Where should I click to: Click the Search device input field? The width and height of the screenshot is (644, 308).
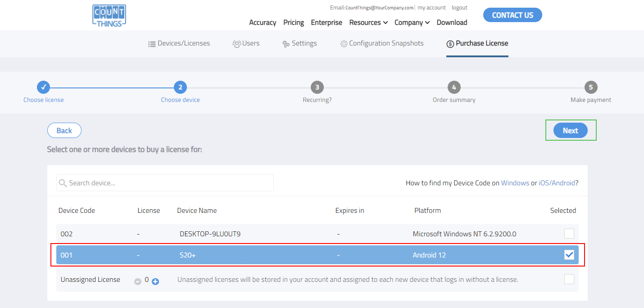165,183
